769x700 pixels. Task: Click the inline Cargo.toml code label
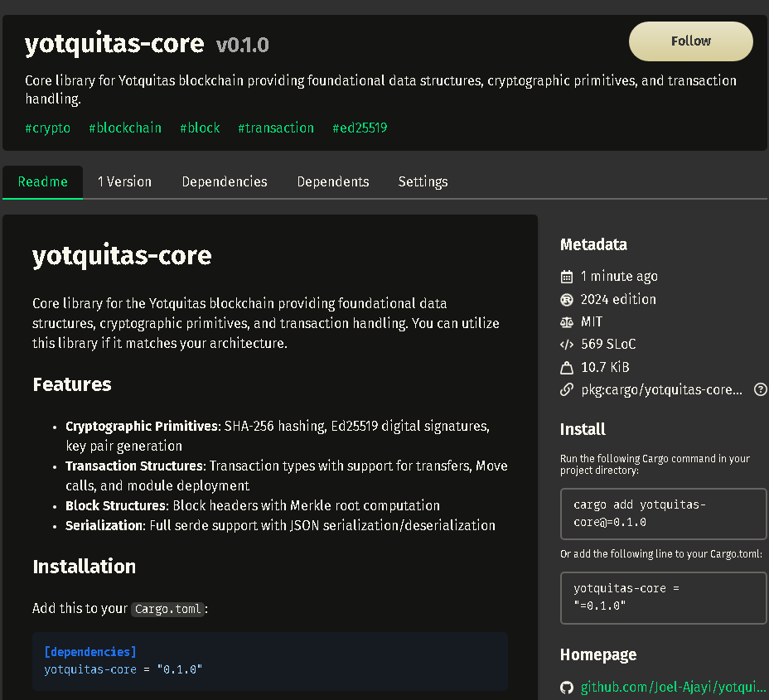coord(167,609)
